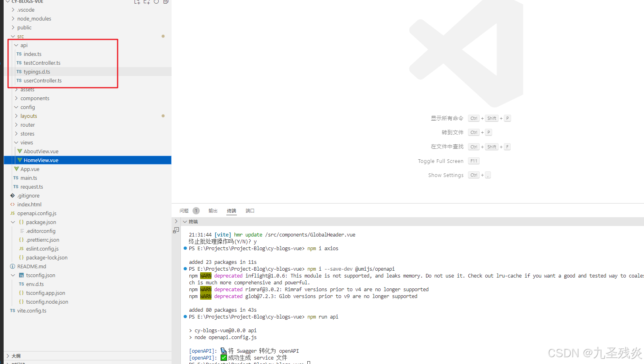Click the HTML icon of index.html
This screenshot has height=364, width=644.
pyautogui.click(x=12, y=204)
